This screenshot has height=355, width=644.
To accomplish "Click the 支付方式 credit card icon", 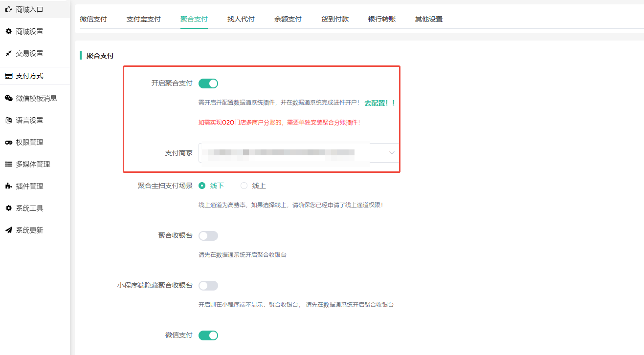I will 8,76.
